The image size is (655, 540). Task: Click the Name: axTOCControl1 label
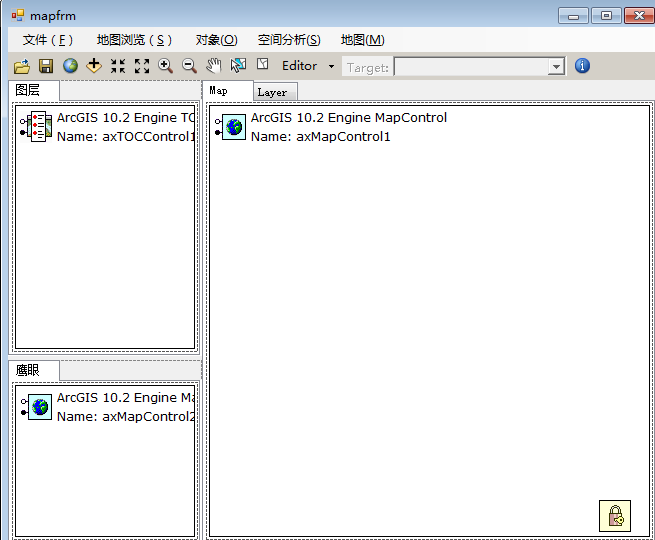pyautogui.click(x=126, y=137)
